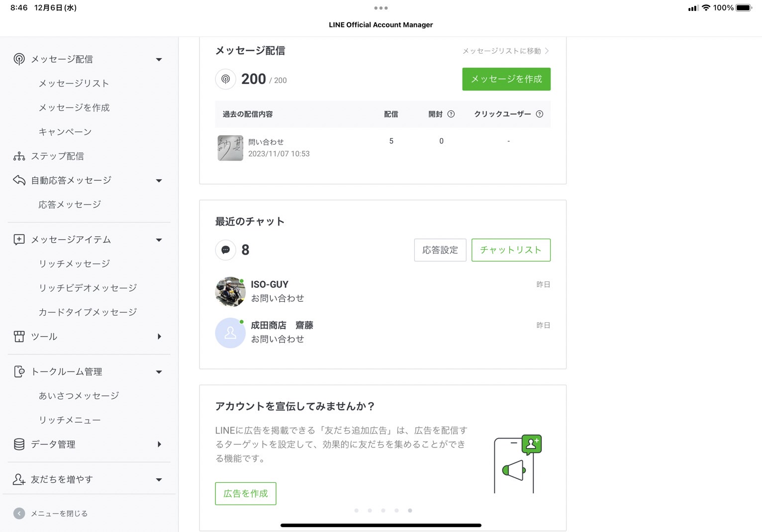This screenshot has width=762, height=532.
Task: Click the green メッセージを作成 button
Action: click(x=506, y=79)
